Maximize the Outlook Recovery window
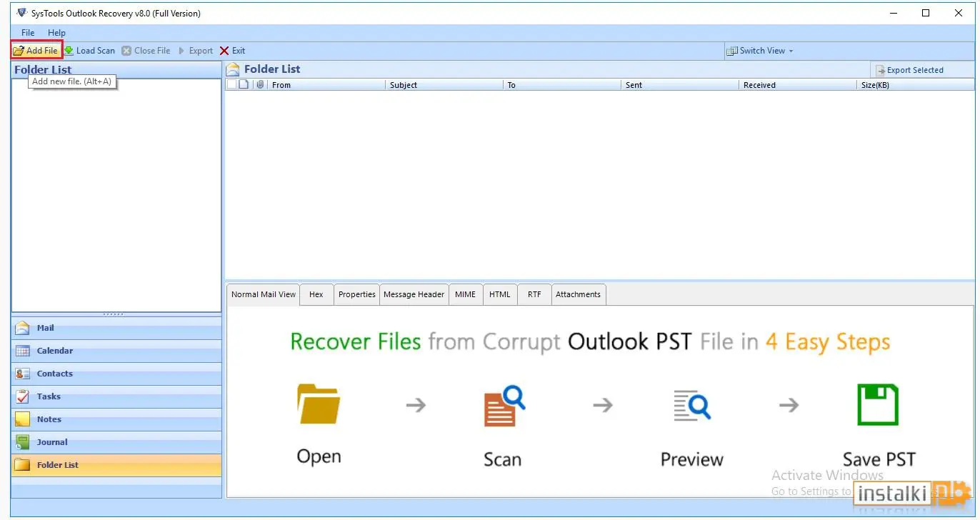The width and height of the screenshot is (980, 520). pyautogui.click(x=926, y=13)
